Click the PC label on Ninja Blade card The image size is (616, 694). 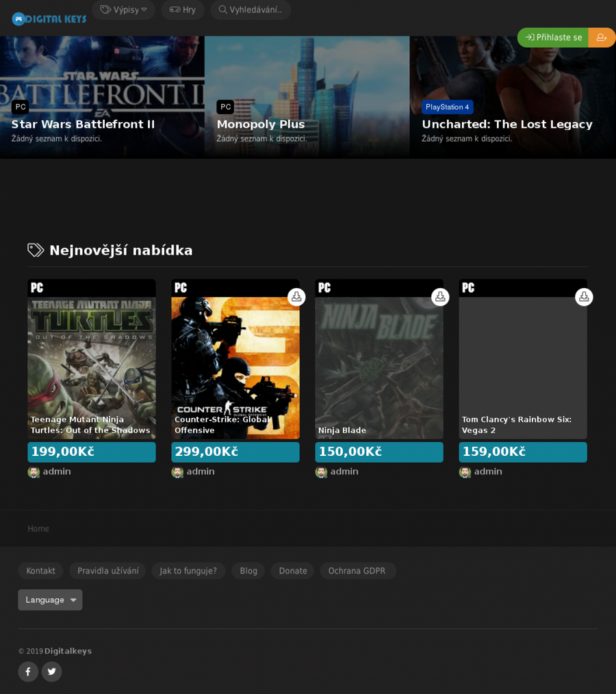coord(324,288)
